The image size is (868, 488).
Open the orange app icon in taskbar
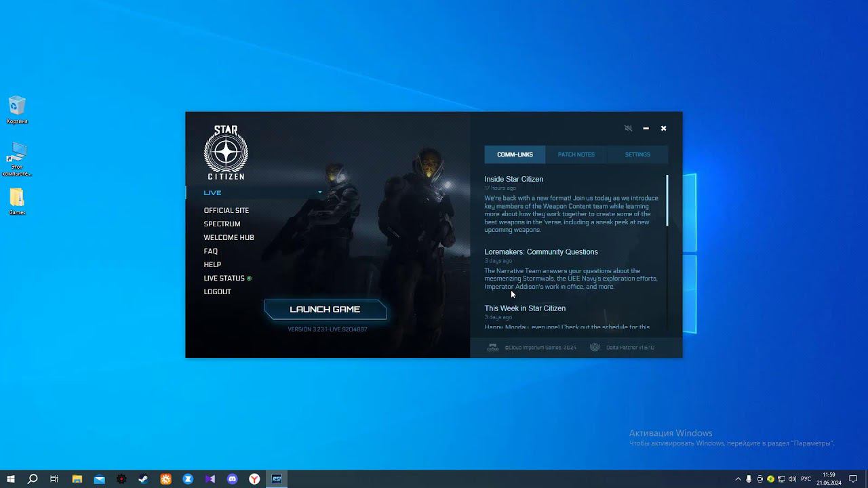pos(166,479)
